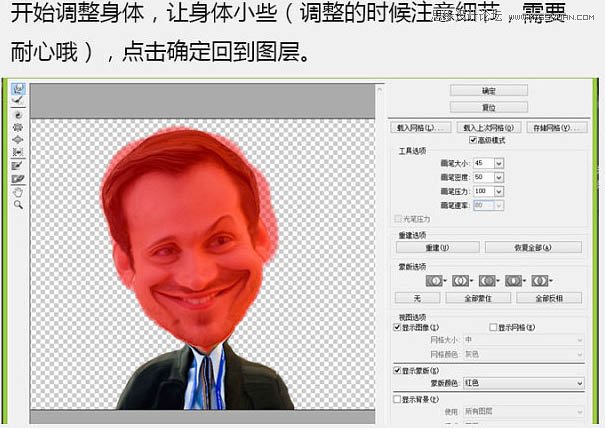Click the 重建 reconstruct button
Screen dimensions: 605x428
[x=438, y=247]
